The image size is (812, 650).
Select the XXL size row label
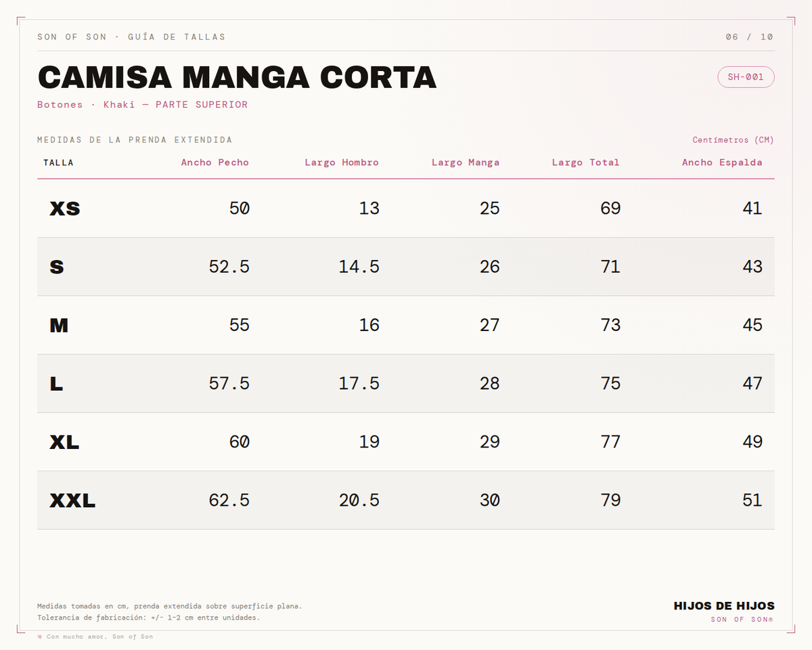click(x=72, y=500)
